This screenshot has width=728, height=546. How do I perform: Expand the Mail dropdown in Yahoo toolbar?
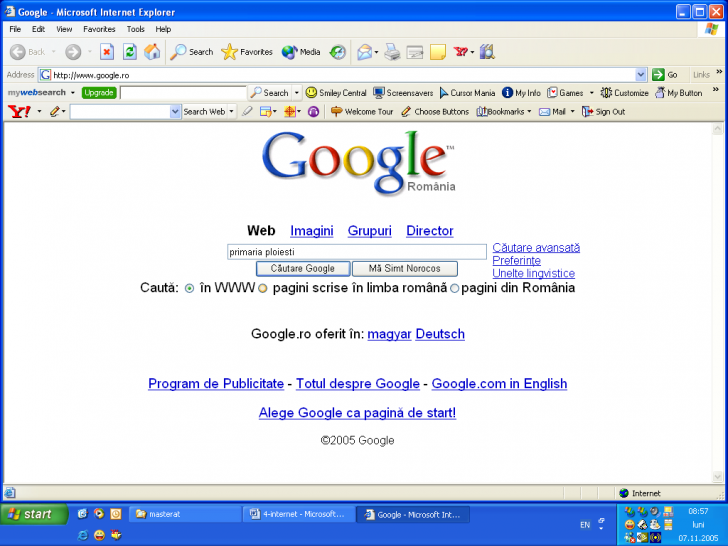tap(572, 111)
